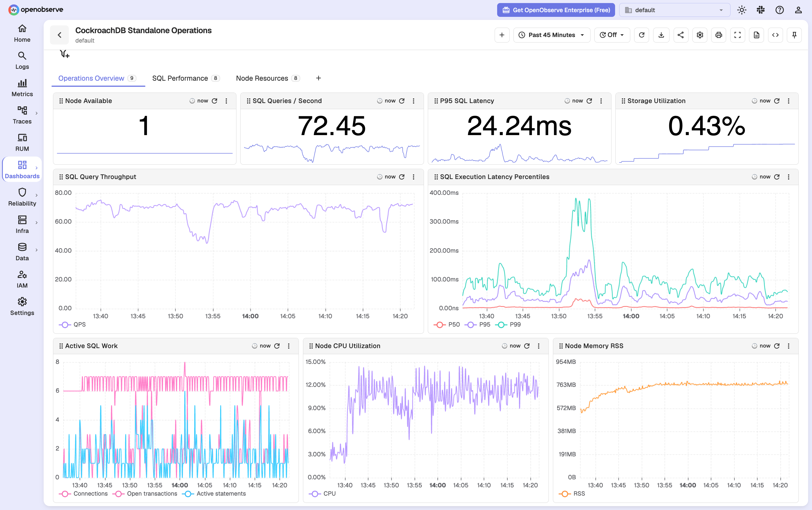Toggle CPU series in legend

tap(322, 493)
